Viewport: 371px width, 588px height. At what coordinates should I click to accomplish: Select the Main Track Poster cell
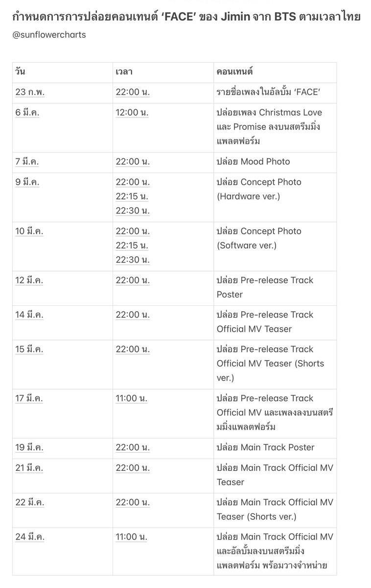point(275,448)
